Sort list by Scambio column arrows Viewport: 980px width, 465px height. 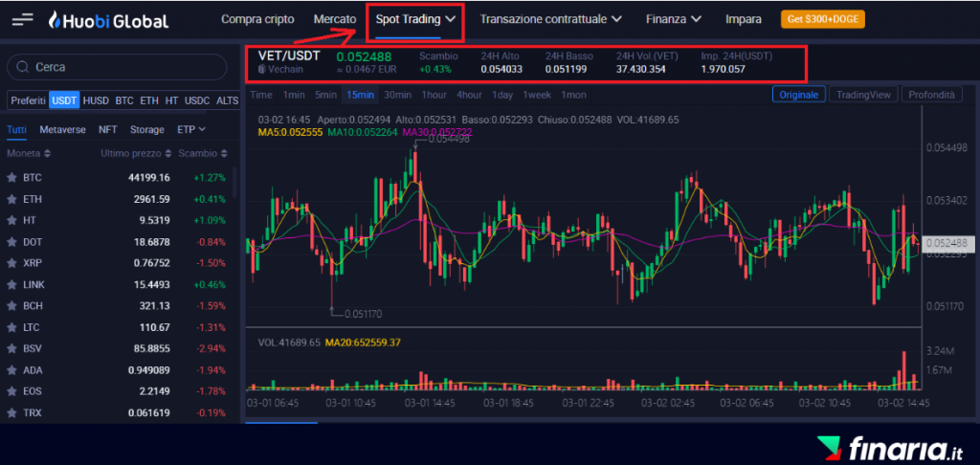coord(224,153)
